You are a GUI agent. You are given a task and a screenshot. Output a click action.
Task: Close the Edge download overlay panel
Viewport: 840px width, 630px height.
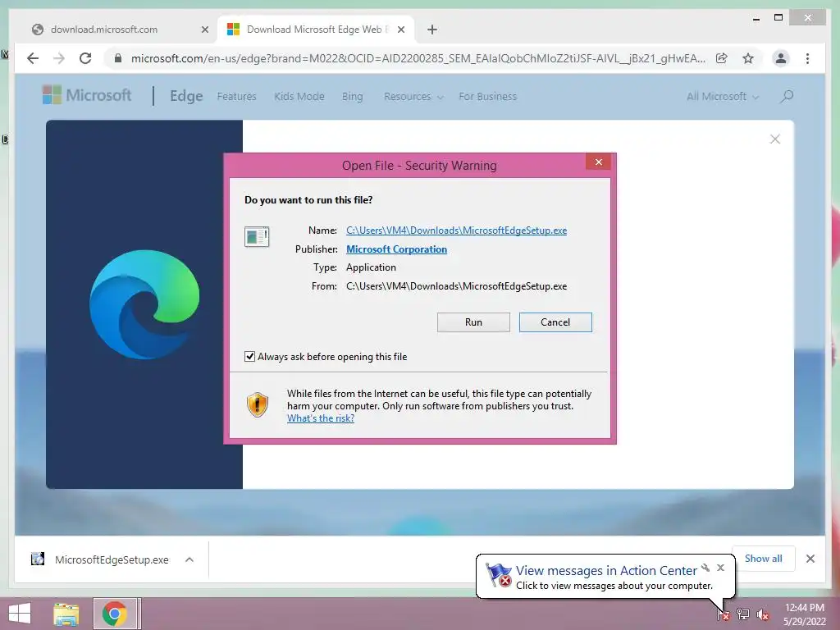(x=774, y=139)
